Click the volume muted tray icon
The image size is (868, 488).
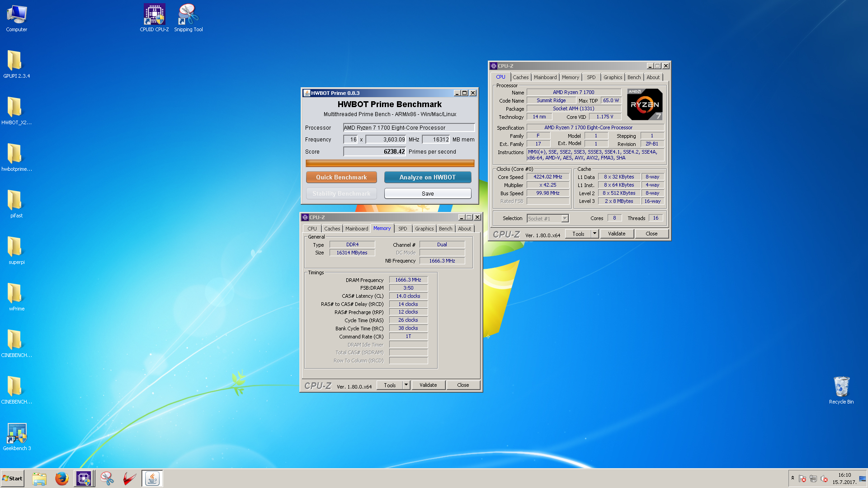click(x=824, y=479)
